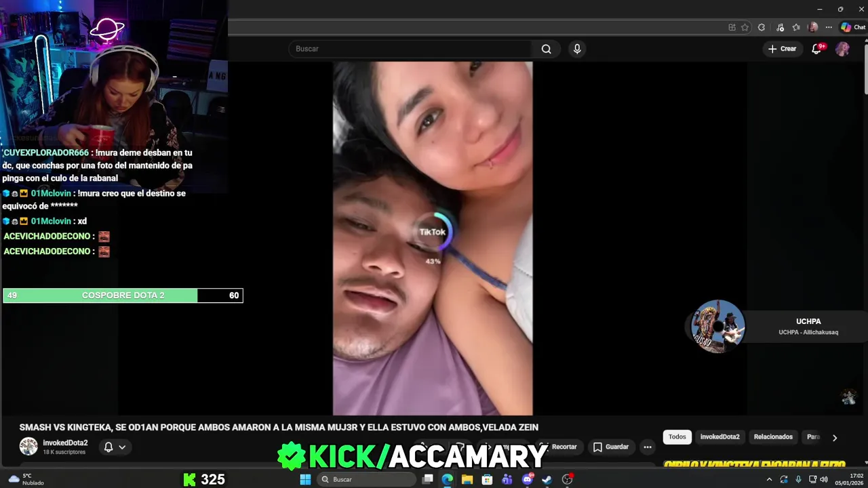This screenshot has width=868, height=488.
Task: Click the COSPOBRE DOTA 2 progress bar
Action: 123,296
